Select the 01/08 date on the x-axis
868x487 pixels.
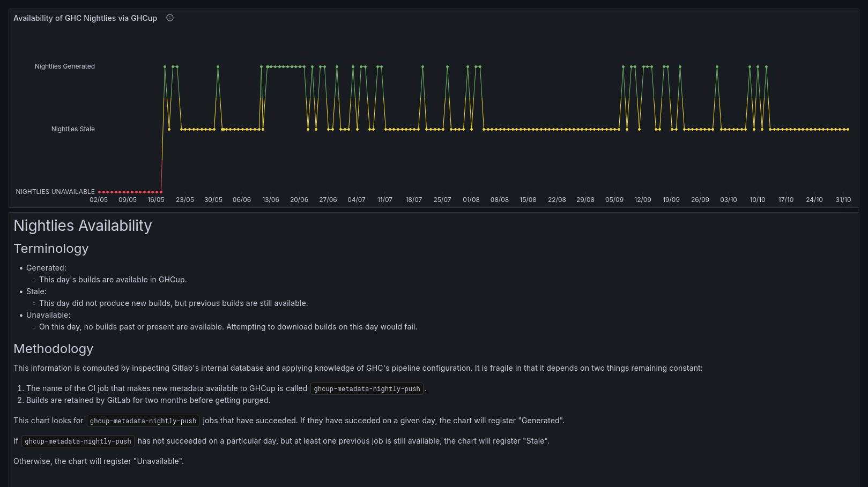tap(471, 200)
